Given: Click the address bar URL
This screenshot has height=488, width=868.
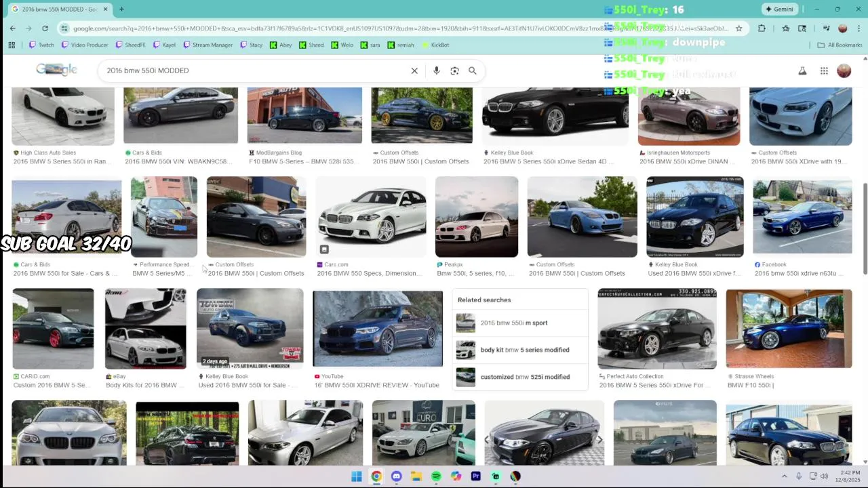Looking at the screenshot, I should click(400, 28).
